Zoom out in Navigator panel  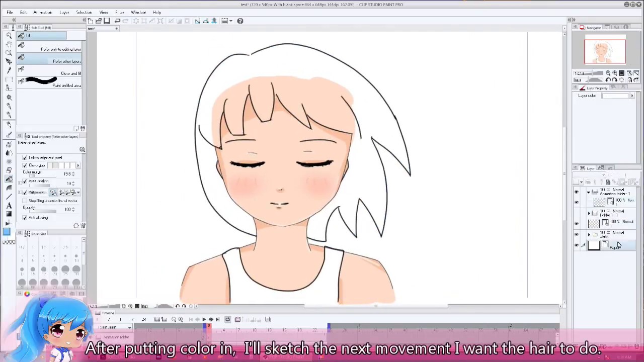pos(608,73)
